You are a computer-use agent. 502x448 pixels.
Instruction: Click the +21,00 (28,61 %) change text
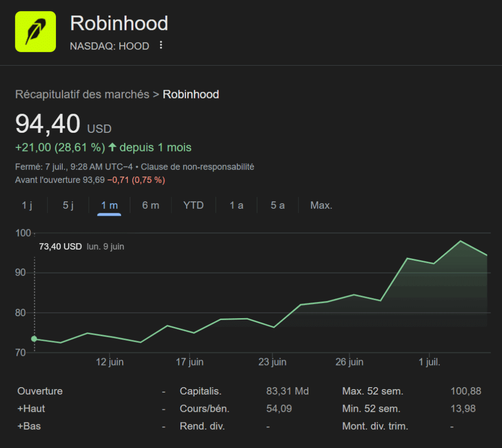coord(60,148)
